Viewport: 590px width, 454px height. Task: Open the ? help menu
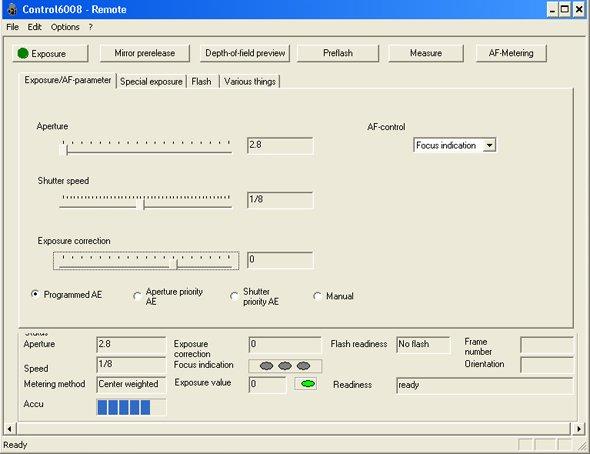[91, 27]
